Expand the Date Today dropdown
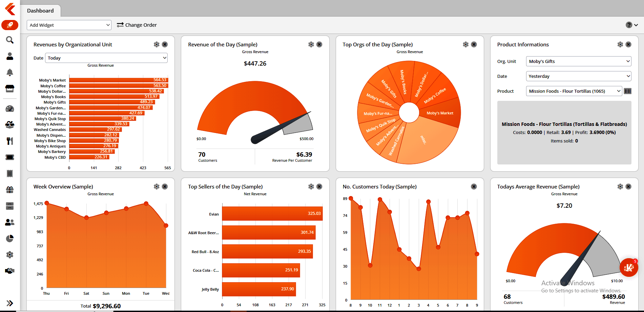This screenshot has height=312, width=644. click(106, 58)
